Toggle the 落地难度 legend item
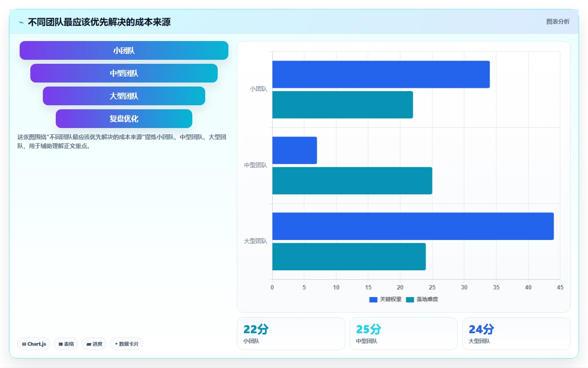Screen dimensions: 588x368 [422, 299]
